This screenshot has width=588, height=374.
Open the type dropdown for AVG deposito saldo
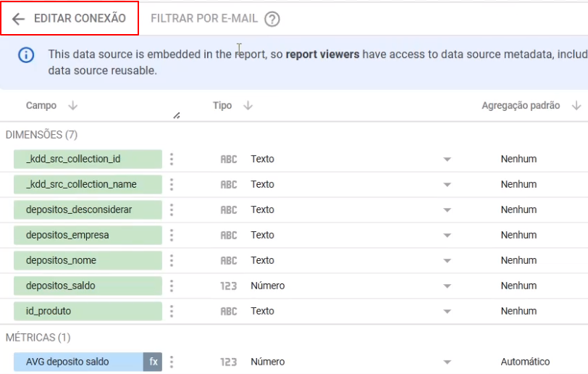tap(447, 362)
